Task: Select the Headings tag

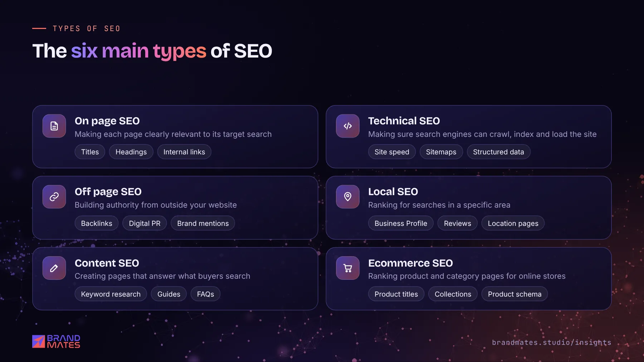Action: click(x=131, y=152)
